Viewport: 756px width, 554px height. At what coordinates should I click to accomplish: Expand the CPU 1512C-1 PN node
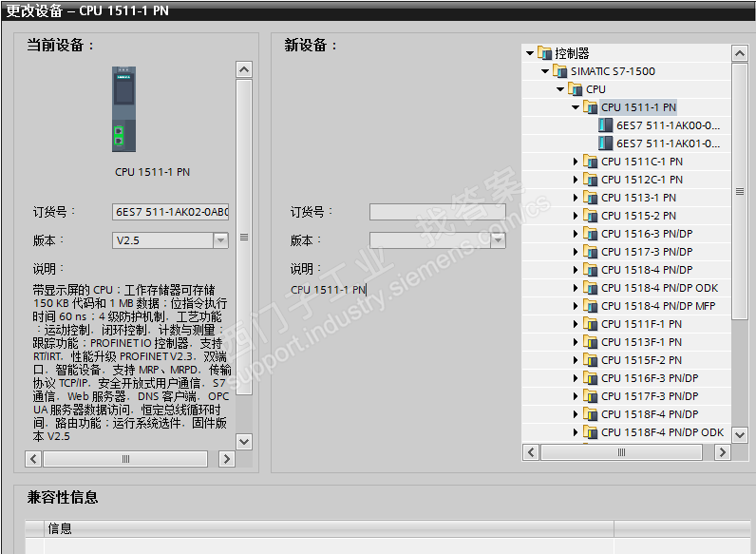pos(576,180)
